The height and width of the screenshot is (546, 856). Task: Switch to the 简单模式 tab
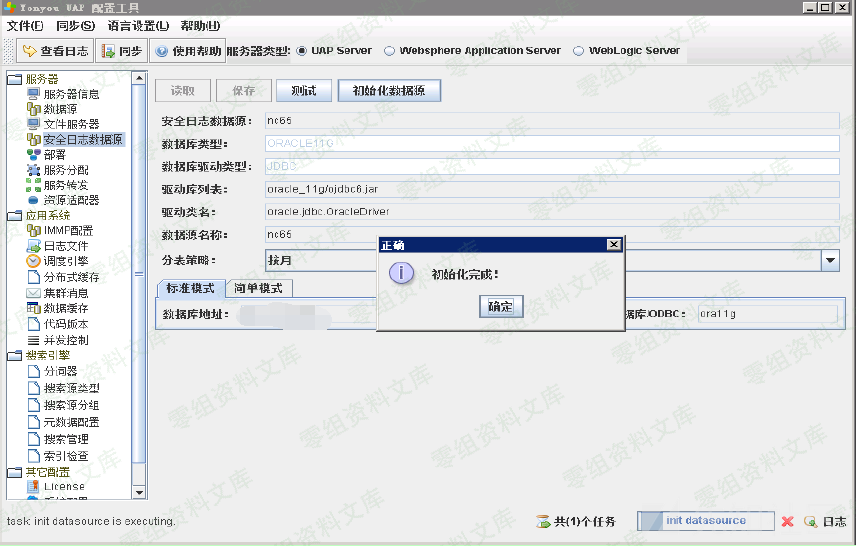(258, 288)
